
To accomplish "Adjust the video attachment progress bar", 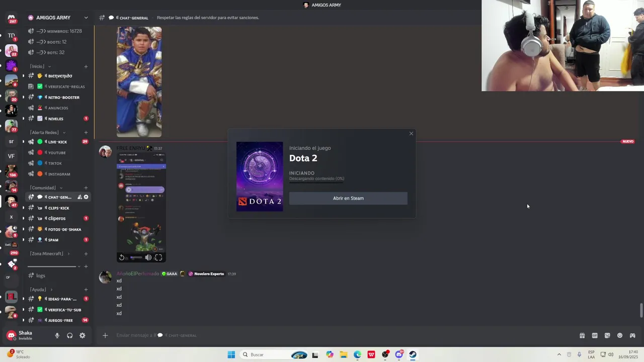I will coord(136,257).
